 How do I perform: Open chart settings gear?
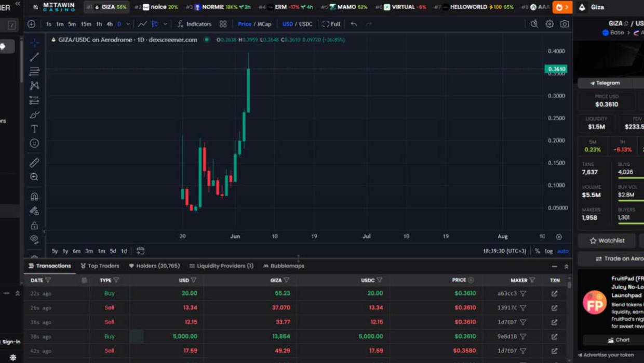pyautogui.click(x=549, y=24)
